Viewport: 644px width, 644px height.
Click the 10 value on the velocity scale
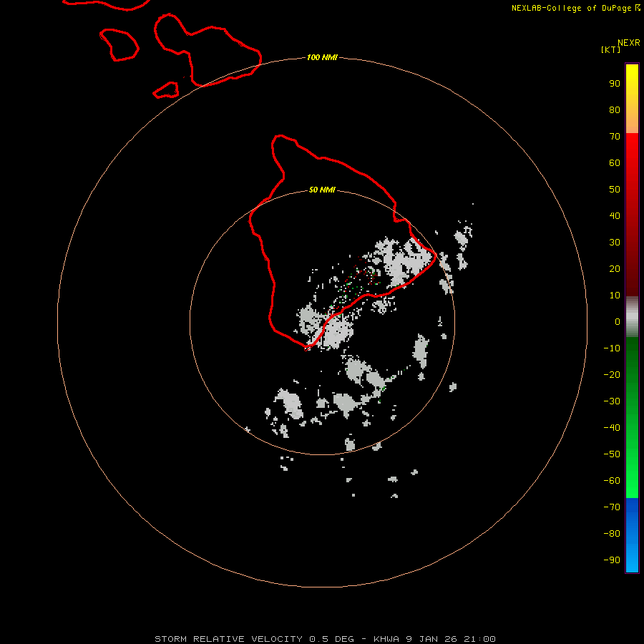pos(615,296)
